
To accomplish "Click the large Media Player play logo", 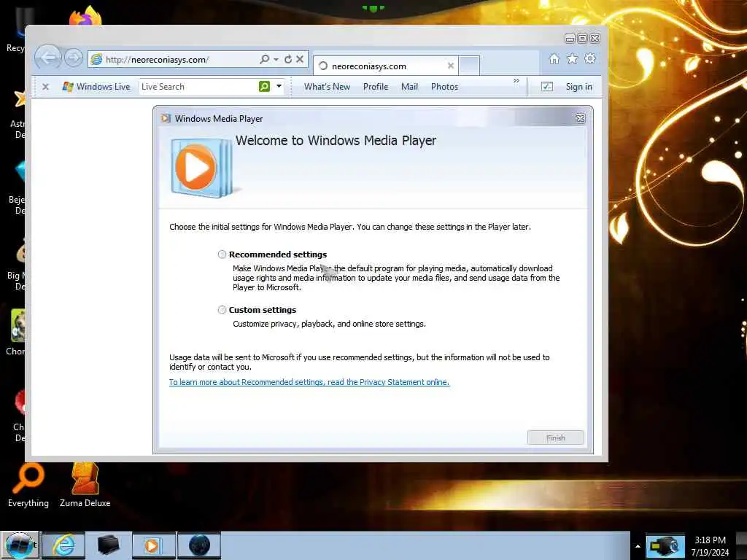I will (201, 168).
